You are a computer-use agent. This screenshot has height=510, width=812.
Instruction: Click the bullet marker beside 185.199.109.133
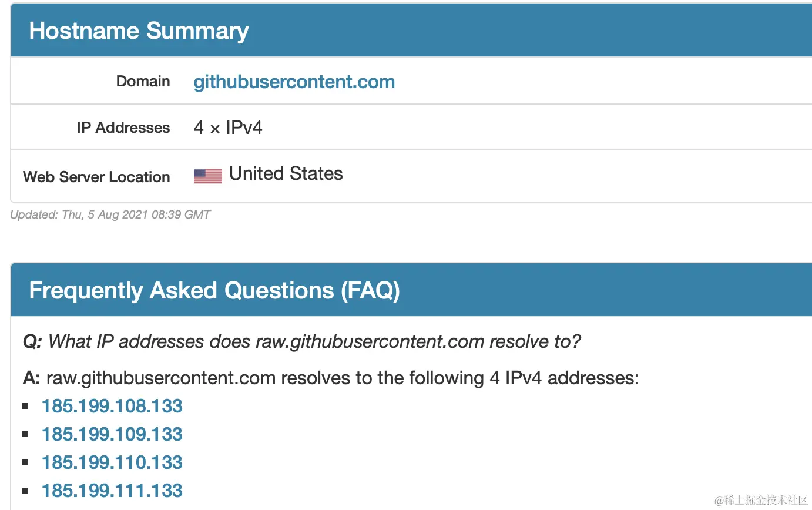(x=25, y=434)
